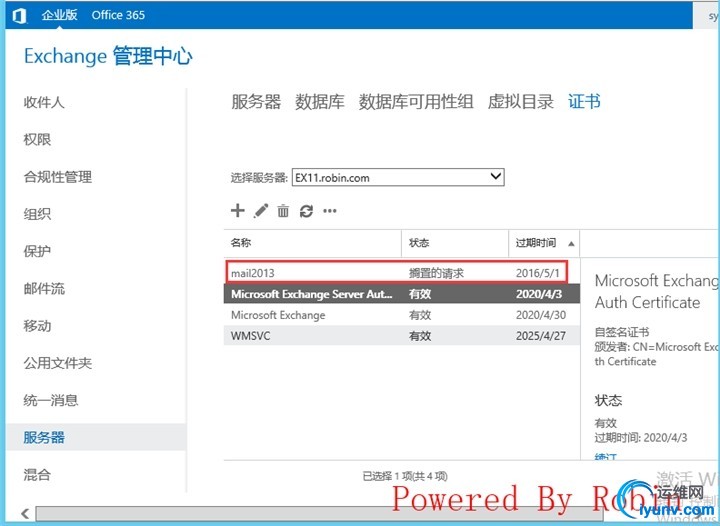The image size is (720, 526).
Task: Click the Exchange 管理中心 title
Action: (x=108, y=56)
